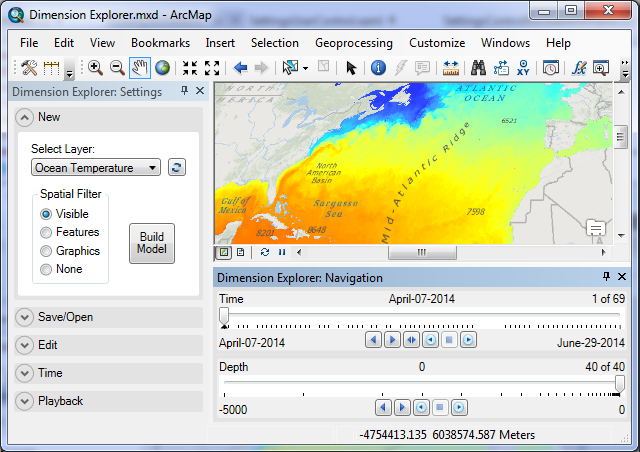Stop Time dimension playback
Viewport: 640px width, 452px height.
click(449, 340)
